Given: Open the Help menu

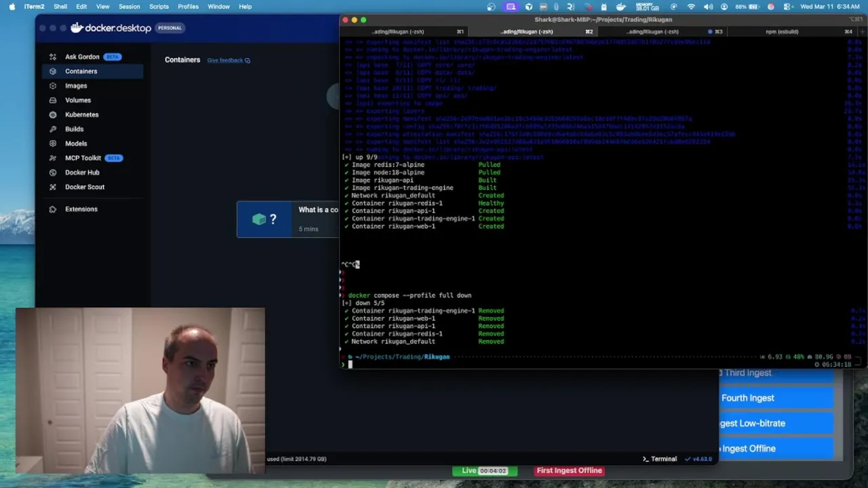Looking at the screenshot, I should click(245, 7).
